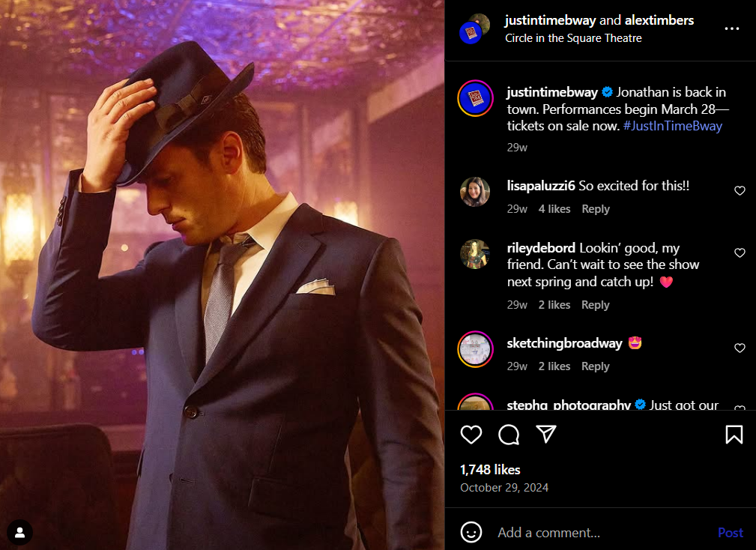
Task: Like sketchingbroadway's comment heart
Action: pos(740,348)
